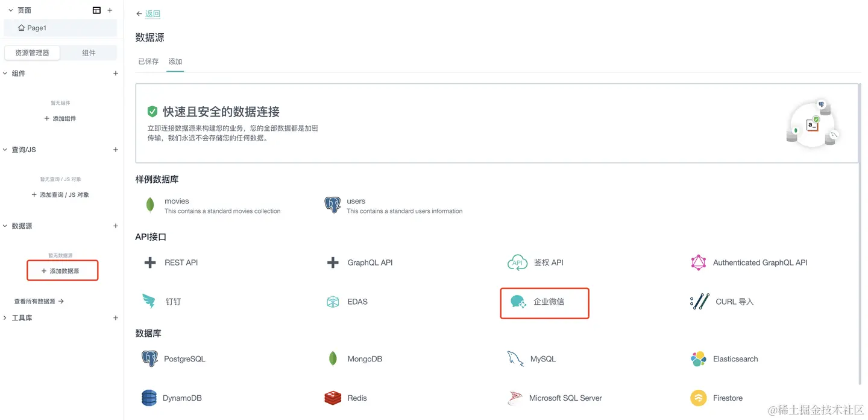The height and width of the screenshot is (420, 868).
Task: Click the vertical scrollbar on right edge
Action: pyautogui.click(x=860, y=234)
